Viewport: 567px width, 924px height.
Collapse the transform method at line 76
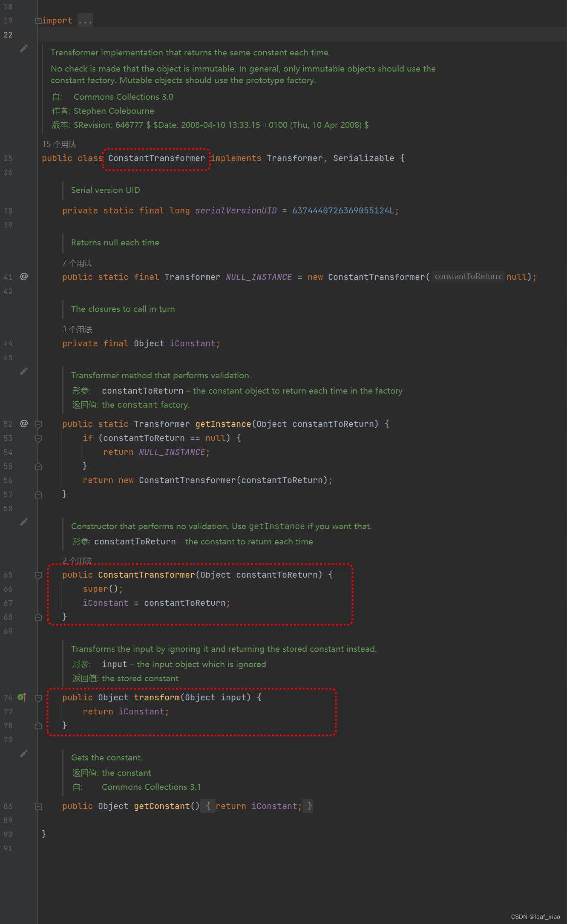point(38,698)
